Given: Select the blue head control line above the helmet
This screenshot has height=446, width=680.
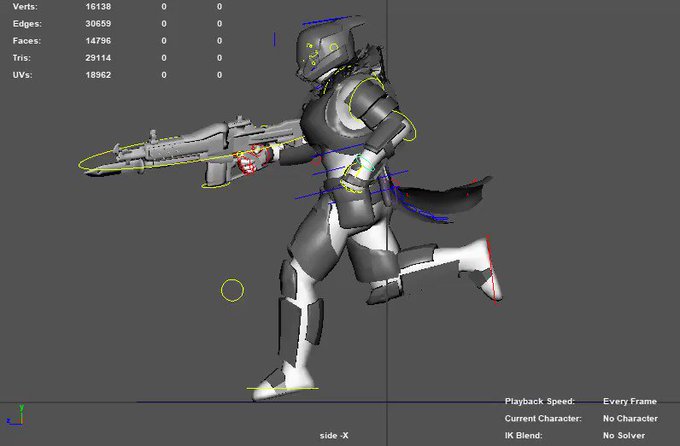Looking at the screenshot, I should point(327,20).
